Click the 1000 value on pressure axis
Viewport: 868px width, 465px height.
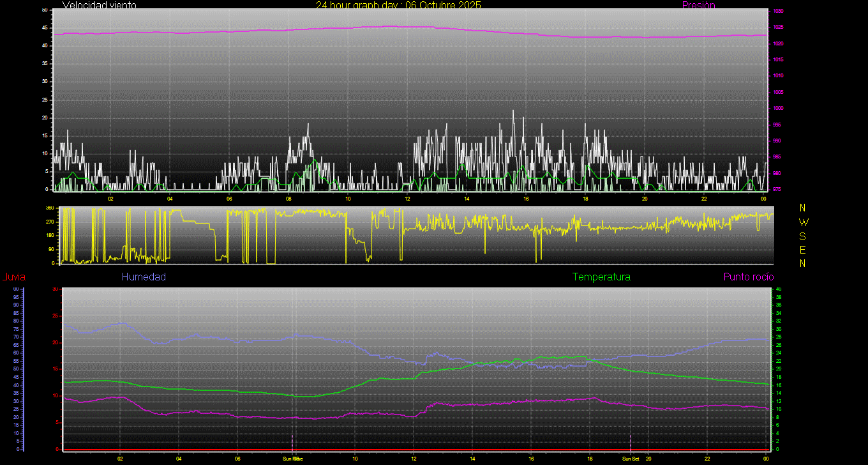[x=779, y=109]
